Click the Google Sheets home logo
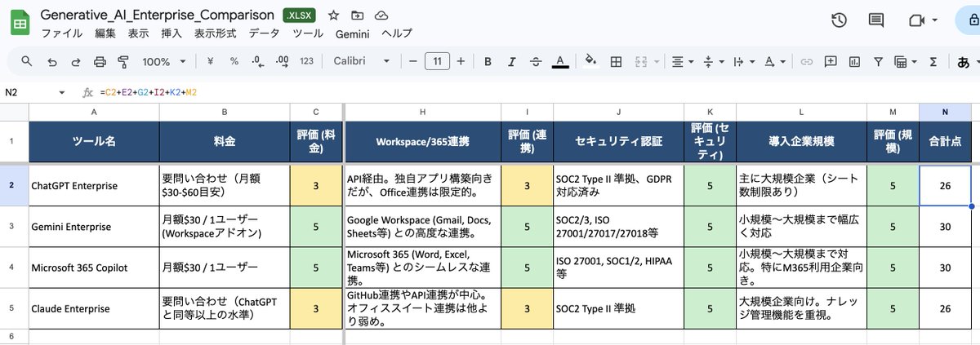 20,24
